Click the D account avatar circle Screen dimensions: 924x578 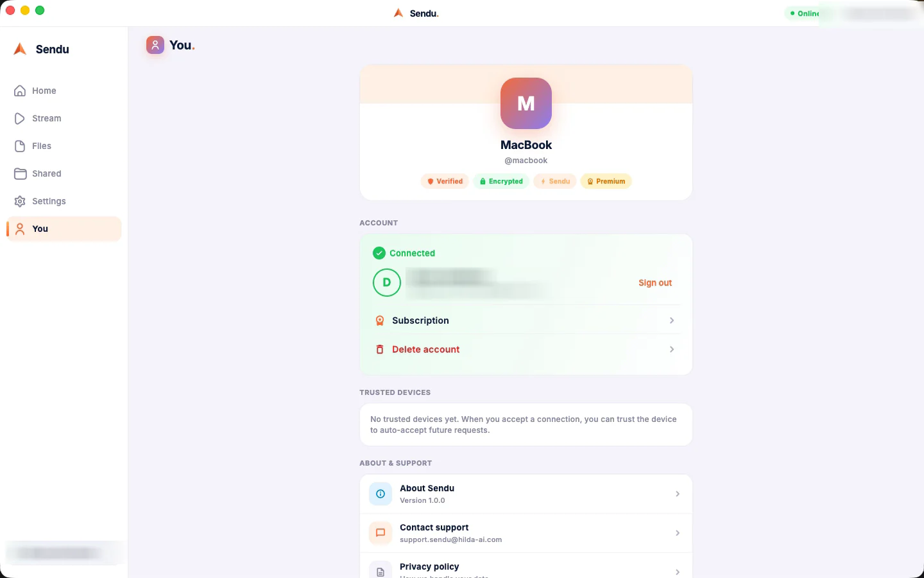click(387, 283)
